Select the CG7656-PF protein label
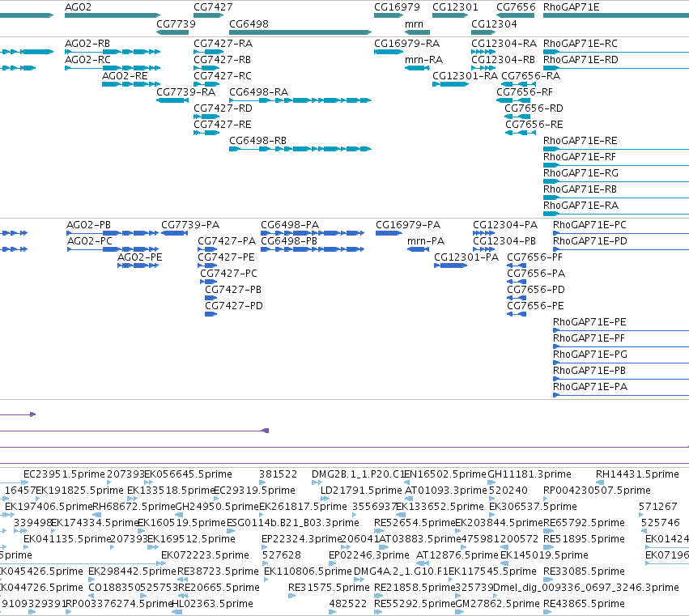 (x=534, y=257)
